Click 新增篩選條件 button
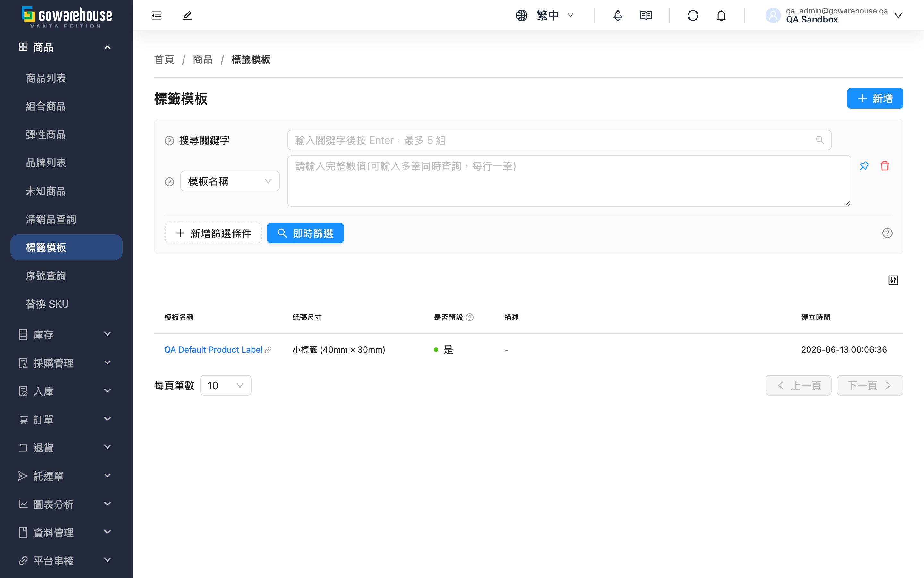This screenshot has width=924, height=578. click(213, 233)
